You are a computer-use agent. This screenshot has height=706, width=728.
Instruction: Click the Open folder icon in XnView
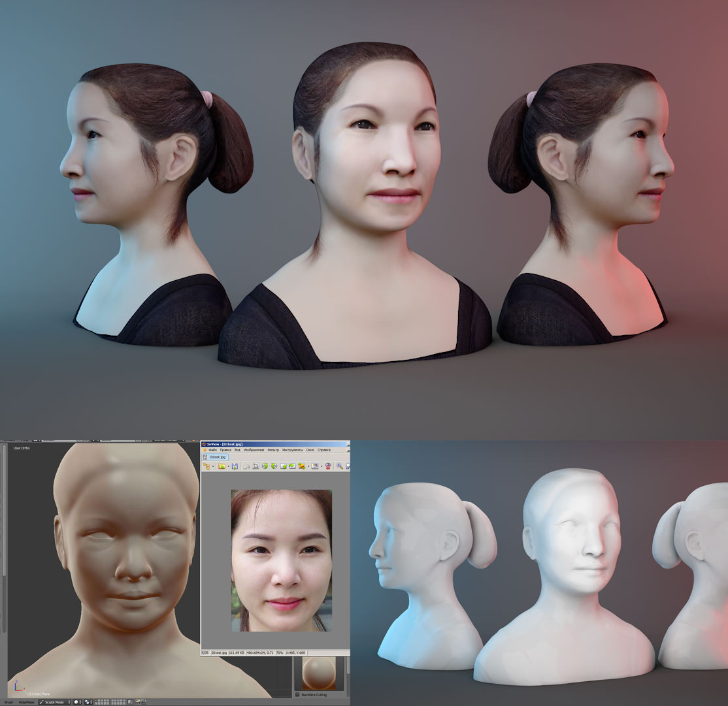click(222, 466)
